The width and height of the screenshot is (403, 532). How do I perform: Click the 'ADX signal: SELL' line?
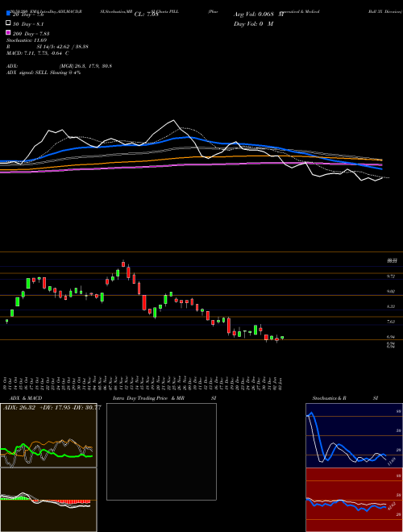click(x=44, y=73)
